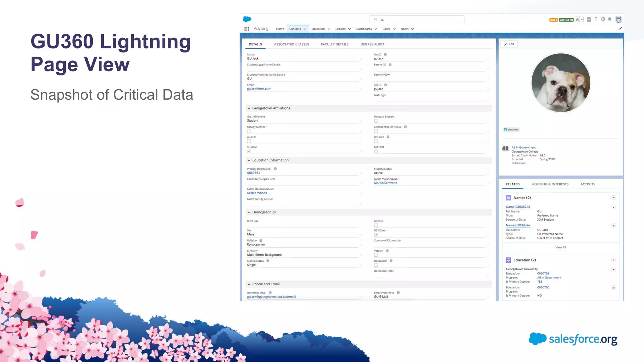Toggle the Confidential Individual checkbox
Viewport: 644px width, 362px height.
click(x=376, y=131)
